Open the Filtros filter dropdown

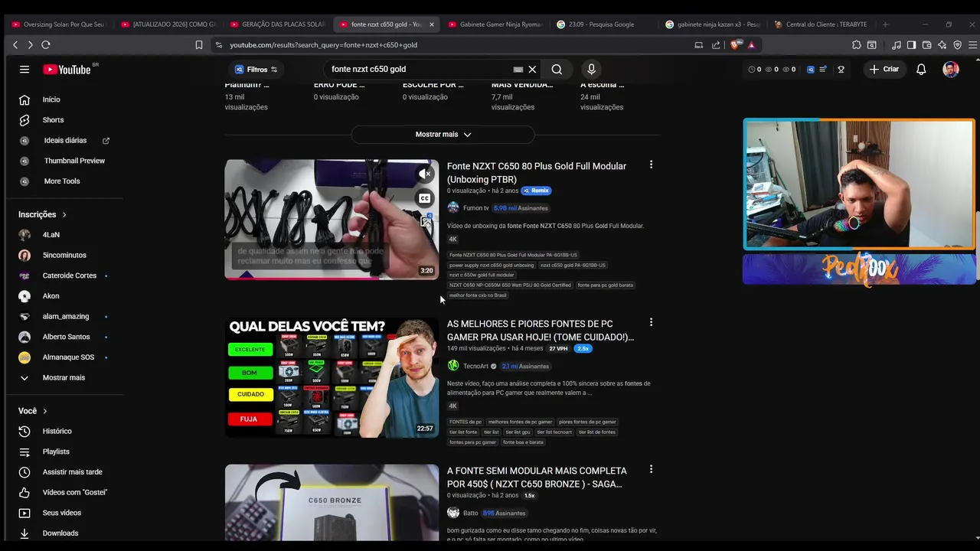[x=256, y=69]
